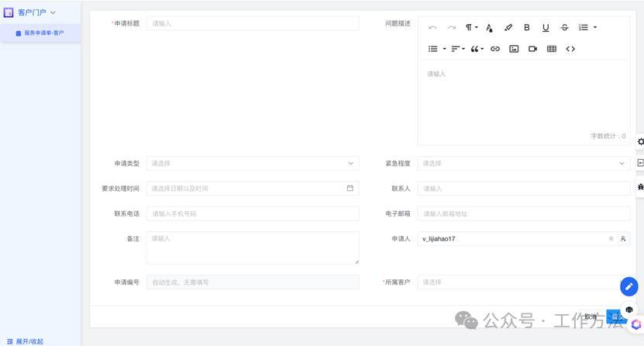Click the blue pencil floating button
Image resolution: width=644 pixels, height=346 pixels.
pos(629,286)
